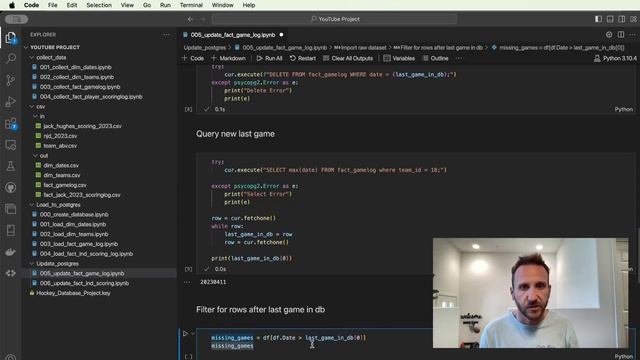
Task: Open the Testing flask view
Action: 11,166
